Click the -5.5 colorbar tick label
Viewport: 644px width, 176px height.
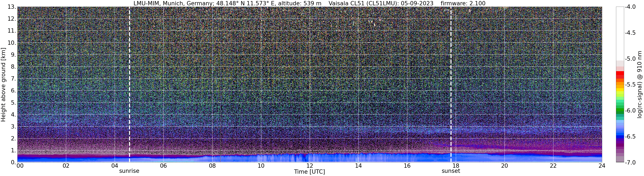[x=630, y=85]
